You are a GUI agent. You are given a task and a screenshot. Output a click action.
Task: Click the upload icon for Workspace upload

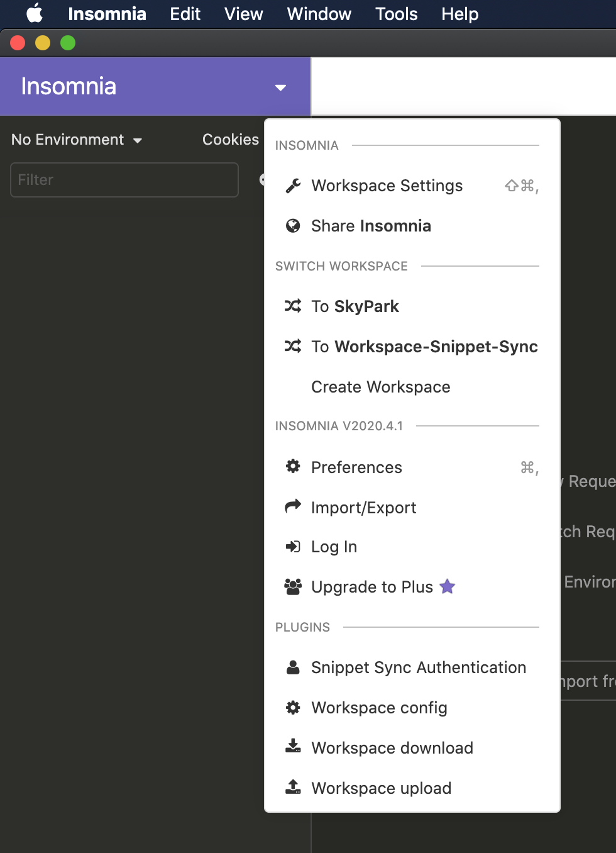(x=293, y=787)
